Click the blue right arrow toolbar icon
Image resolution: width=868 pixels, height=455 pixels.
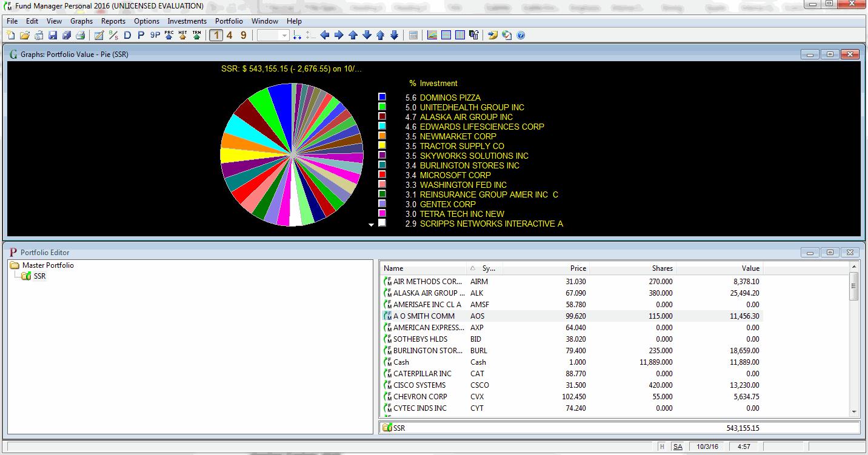339,35
